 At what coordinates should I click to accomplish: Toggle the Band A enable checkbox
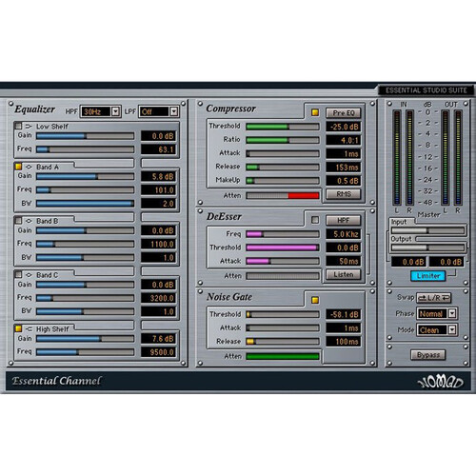(x=18, y=167)
